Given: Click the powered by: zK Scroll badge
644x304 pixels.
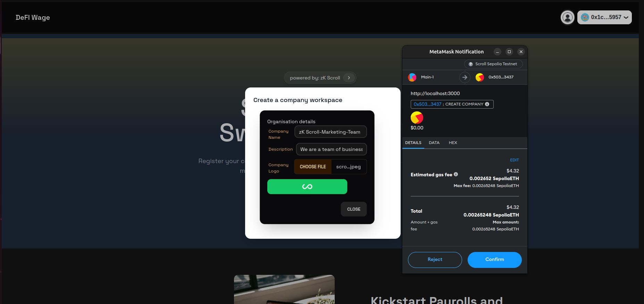Looking at the screenshot, I should click(320, 78).
